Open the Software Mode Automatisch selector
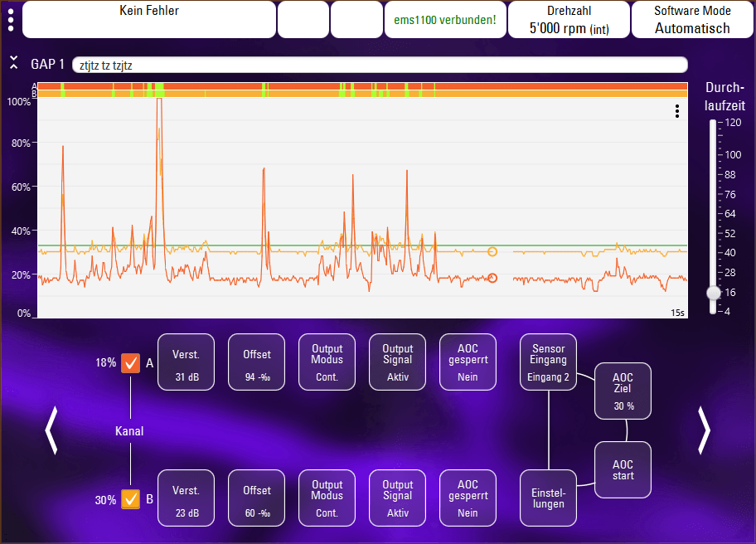 point(692,20)
